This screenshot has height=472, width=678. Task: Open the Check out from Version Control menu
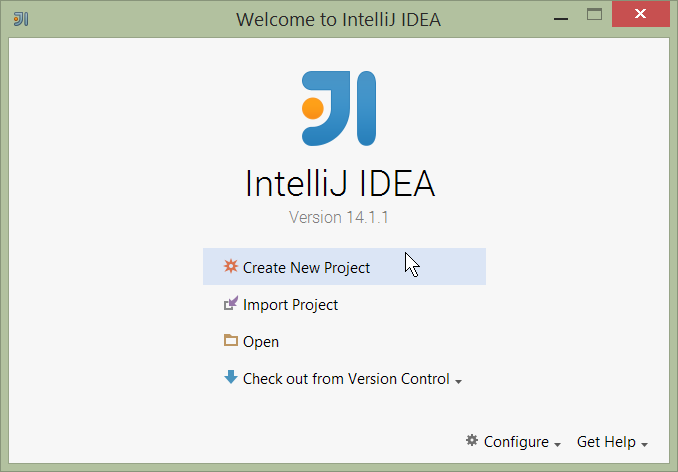point(346,379)
